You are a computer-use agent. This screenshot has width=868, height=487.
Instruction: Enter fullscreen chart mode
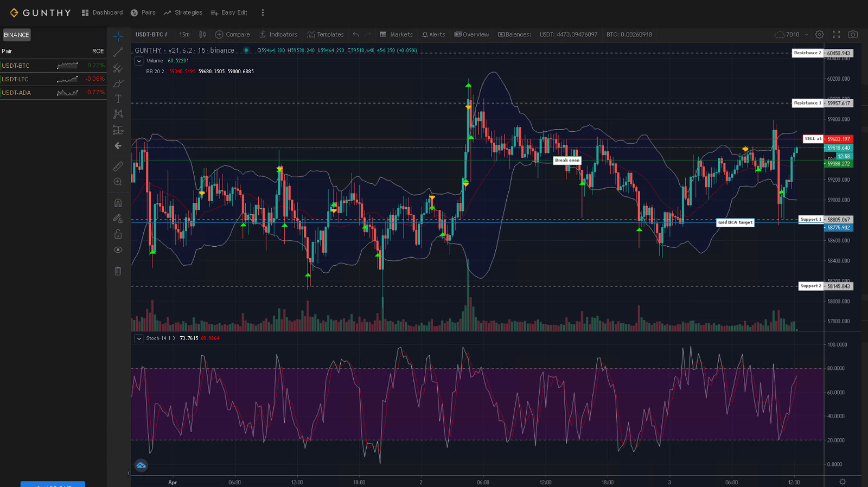pos(836,35)
